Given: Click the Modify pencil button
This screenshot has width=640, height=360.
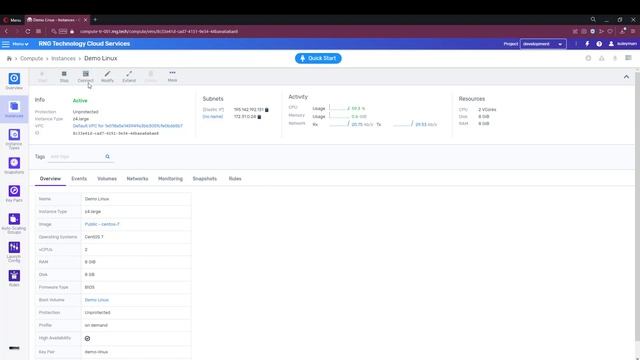Looking at the screenshot, I should click(107, 76).
